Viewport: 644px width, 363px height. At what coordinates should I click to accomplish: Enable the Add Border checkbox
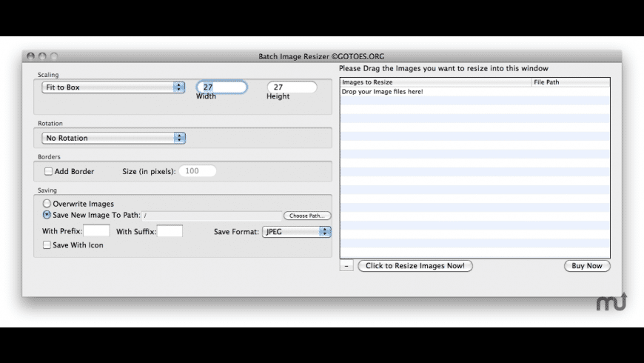(48, 171)
